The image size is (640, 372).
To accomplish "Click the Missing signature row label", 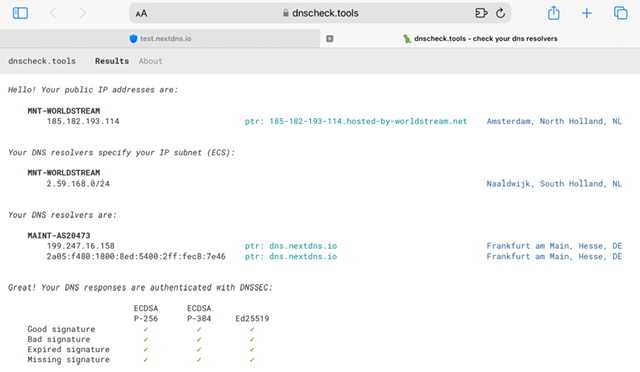I will (69, 360).
